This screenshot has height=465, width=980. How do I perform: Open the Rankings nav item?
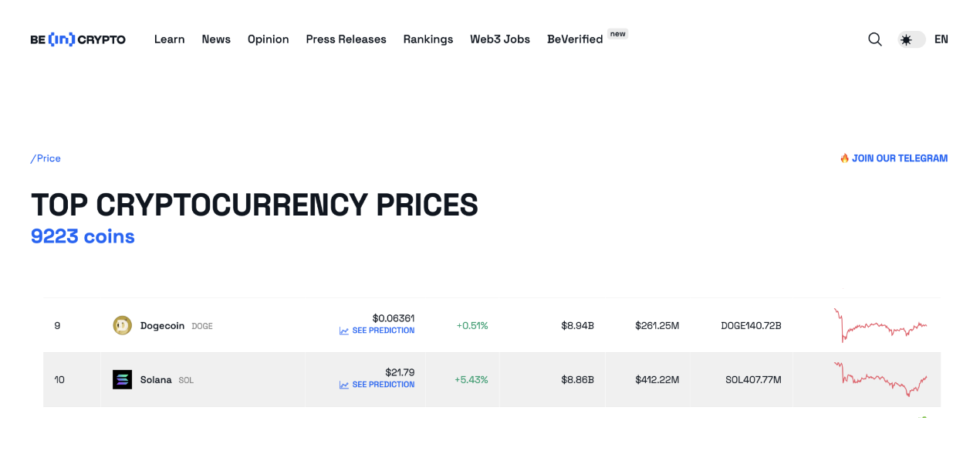[x=428, y=39]
